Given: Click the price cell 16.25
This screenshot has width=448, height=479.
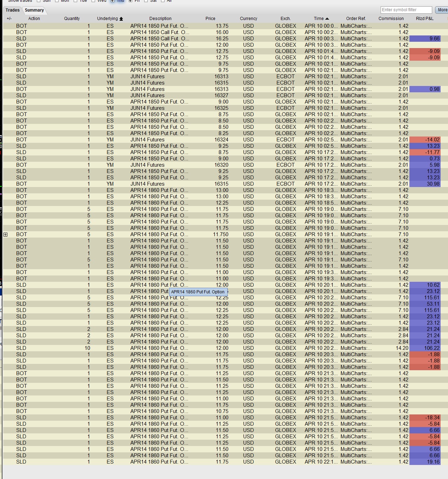Looking at the screenshot, I should click(222, 39).
